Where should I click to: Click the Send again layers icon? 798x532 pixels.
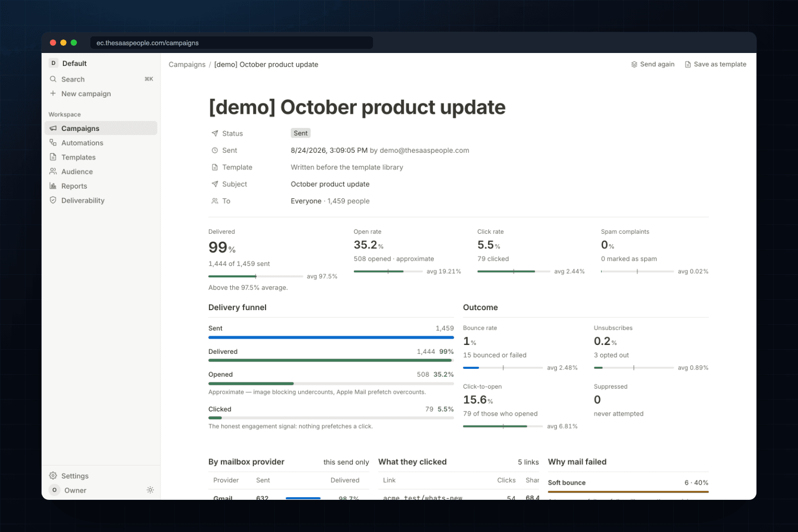point(634,64)
